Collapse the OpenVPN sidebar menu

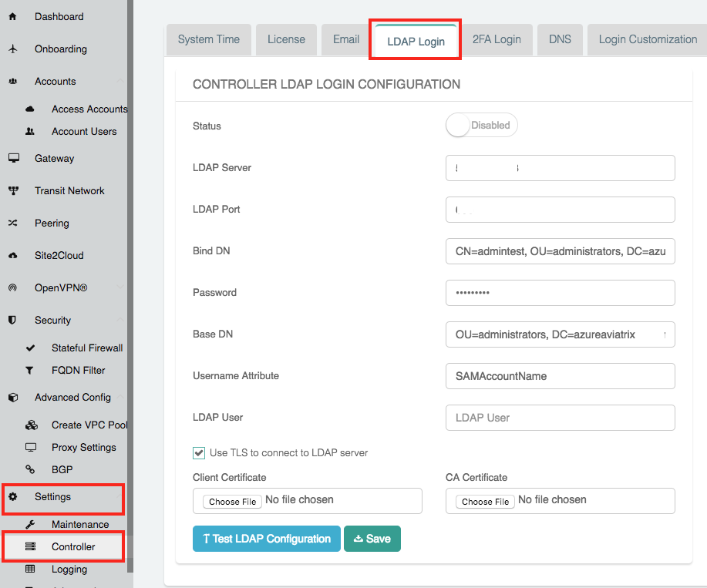coord(61,287)
